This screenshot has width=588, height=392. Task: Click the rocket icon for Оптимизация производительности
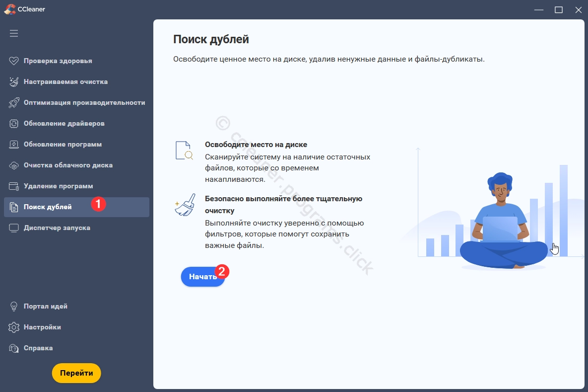click(14, 103)
